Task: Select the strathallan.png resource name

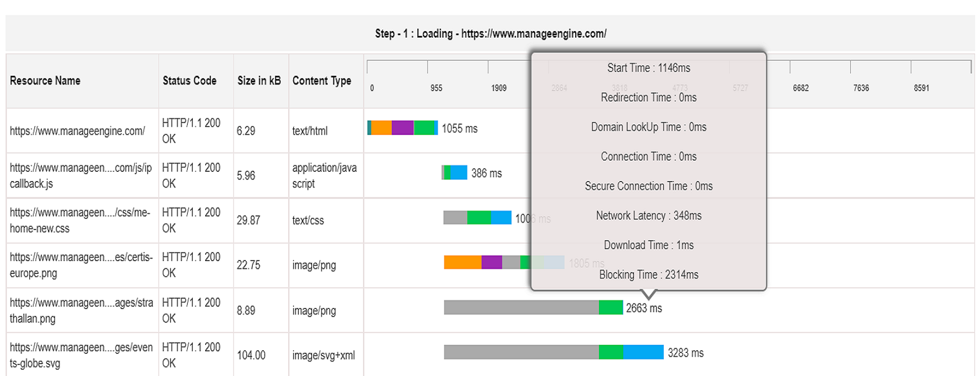Action: (81, 310)
